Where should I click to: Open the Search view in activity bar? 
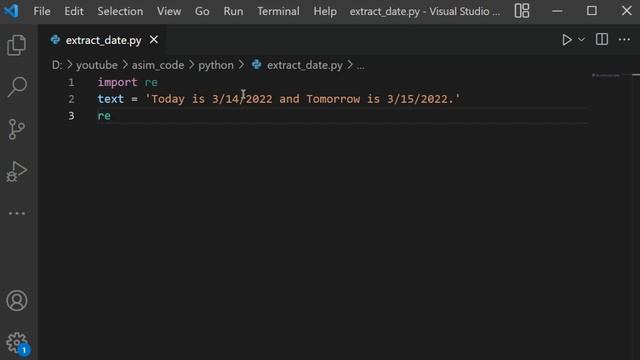pyautogui.click(x=17, y=87)
